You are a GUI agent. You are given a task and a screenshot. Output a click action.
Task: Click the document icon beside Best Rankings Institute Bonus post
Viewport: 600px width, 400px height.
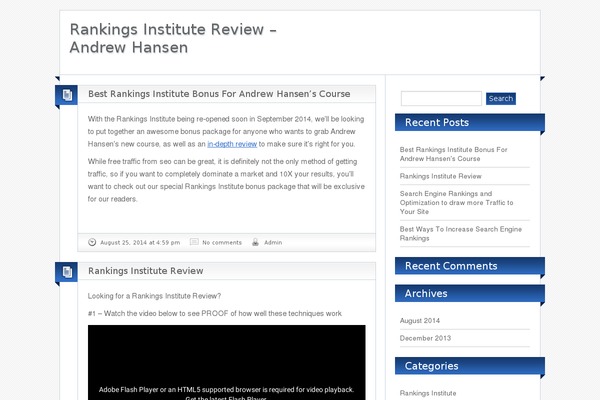(67, 95)
